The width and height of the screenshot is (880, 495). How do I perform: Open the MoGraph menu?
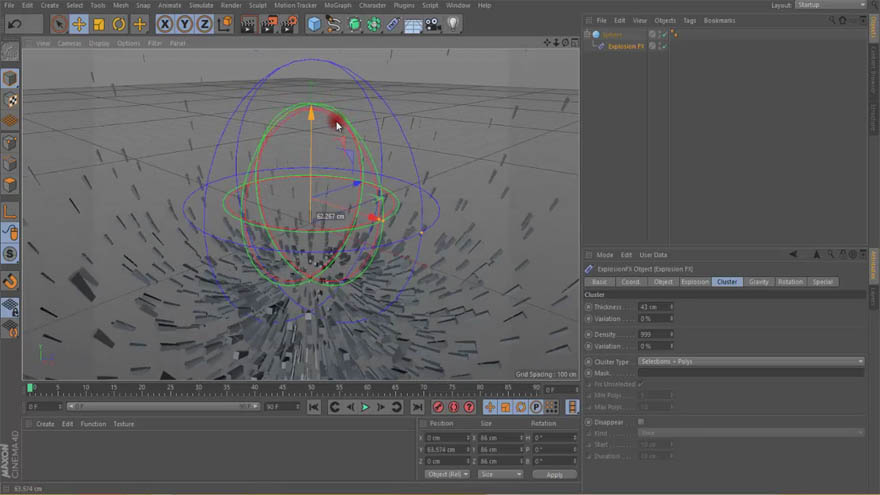tap(338, 5)
